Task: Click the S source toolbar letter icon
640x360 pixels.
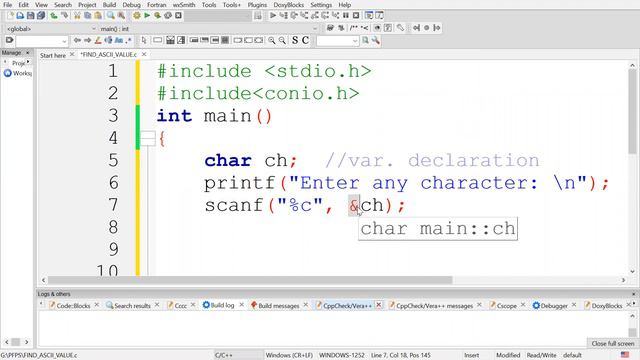Action: coord(295,40)
